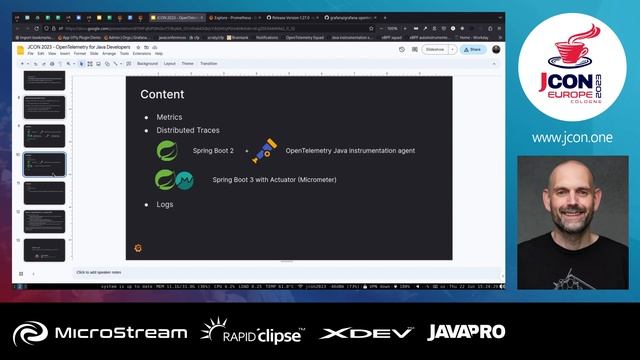Select the OpenTelemetry telescope image on the slide
The height and width of the screenshot is (360, 640).
(x=264, y=151)
